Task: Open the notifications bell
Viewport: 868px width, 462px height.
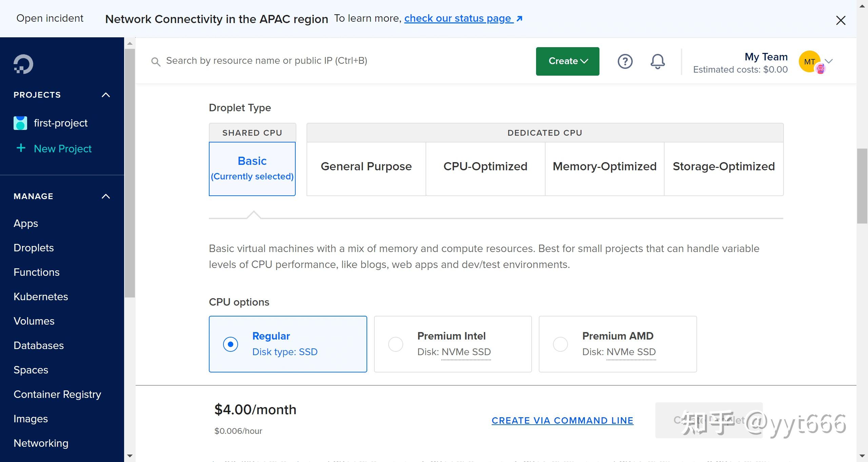Action: point(657,61)
